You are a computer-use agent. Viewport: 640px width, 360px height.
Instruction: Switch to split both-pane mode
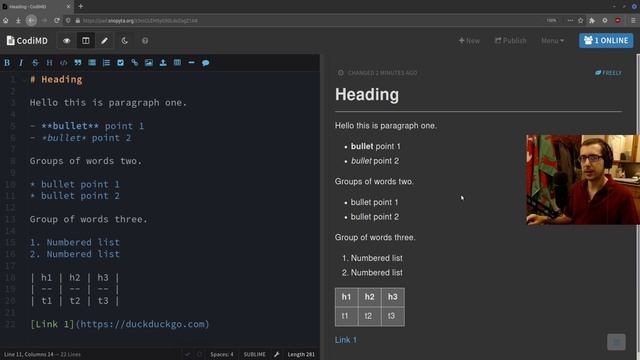(86, 40)
